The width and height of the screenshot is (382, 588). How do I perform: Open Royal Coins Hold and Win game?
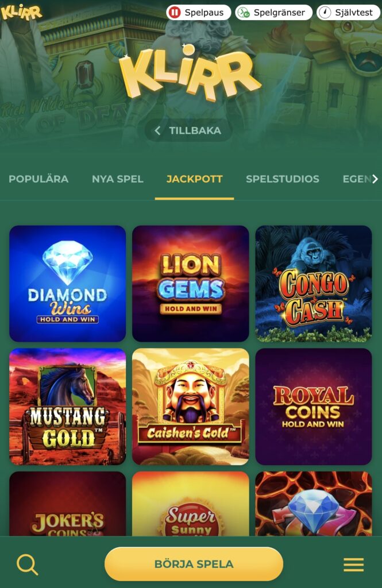point(314,407)
